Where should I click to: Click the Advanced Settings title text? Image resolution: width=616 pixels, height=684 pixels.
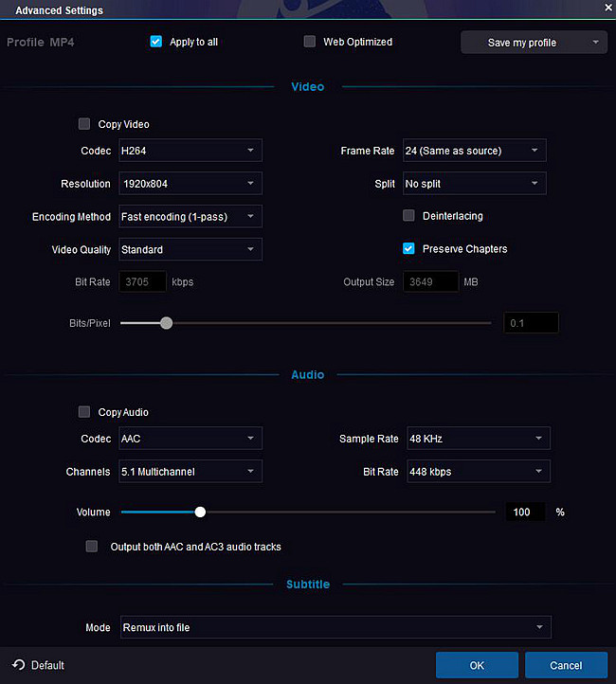click(x=60, y=10)
